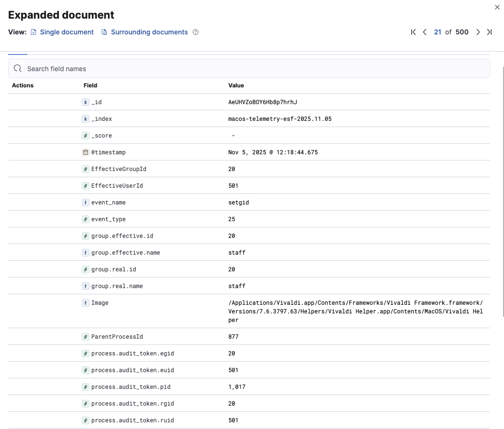Click the vertical scrollbar on the right
This screenshot has width=504, height=429.
click(x=502, y=191)
